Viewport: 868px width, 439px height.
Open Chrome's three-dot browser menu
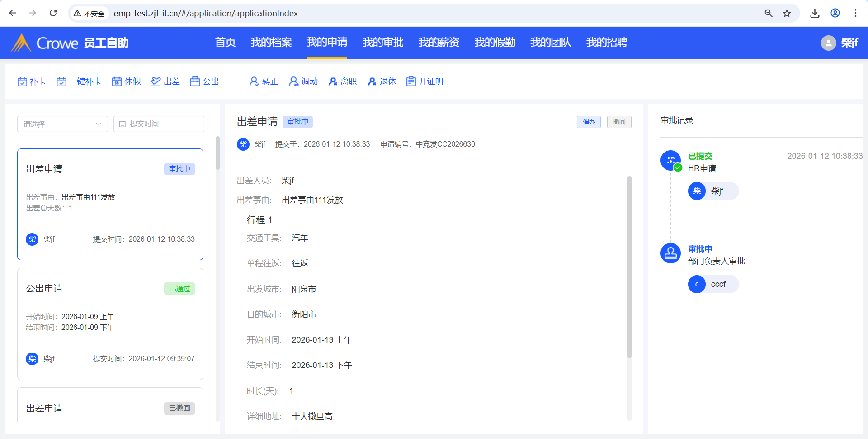855,13
